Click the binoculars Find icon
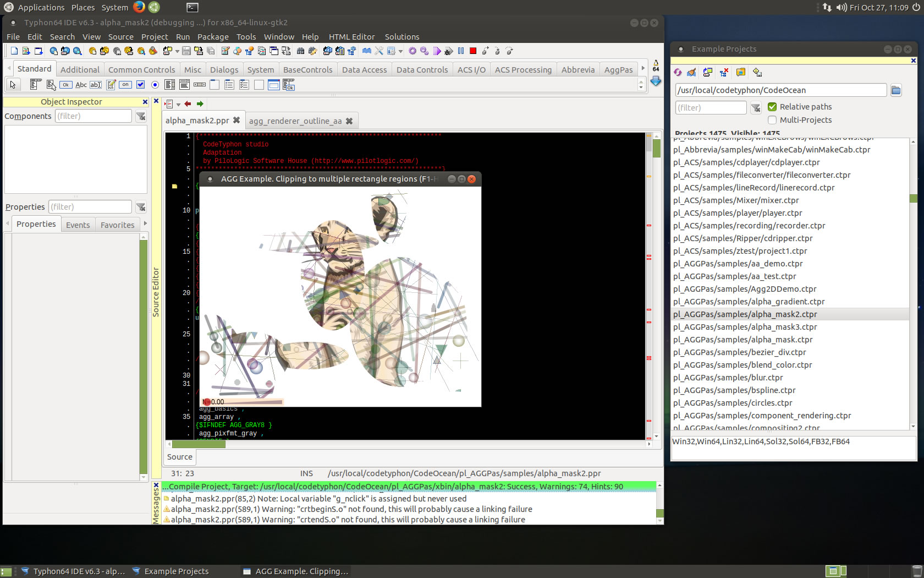Image resolution: width=924 pixels, height=578 pixels. [300, 51]
